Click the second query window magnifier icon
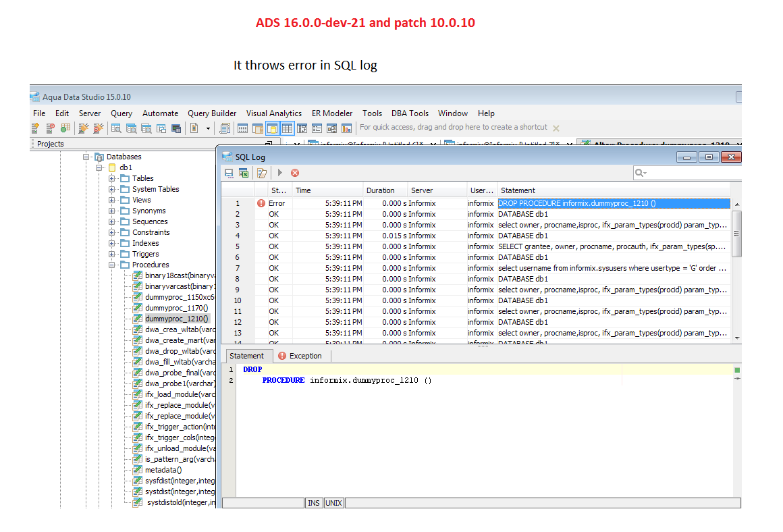This screenshot has width=783, height=532. click(x=132, y=128)
